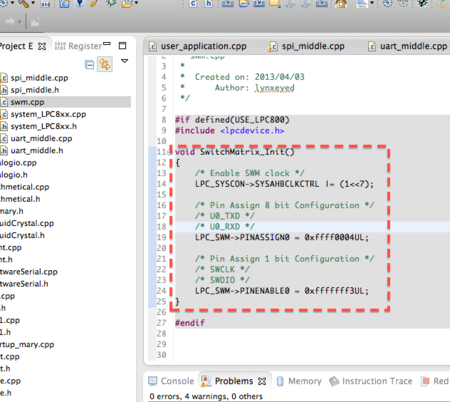This screenshot has height=402, width=450.
Task: Click the Memory tab icon
Action: click(x=280, y=381)
